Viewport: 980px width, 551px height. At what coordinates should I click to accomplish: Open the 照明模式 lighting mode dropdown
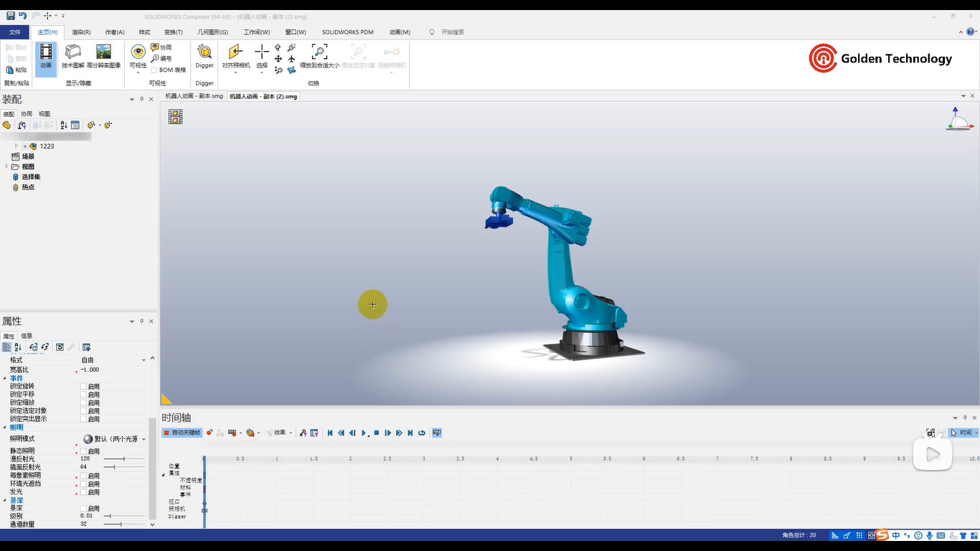click(143, 439)
